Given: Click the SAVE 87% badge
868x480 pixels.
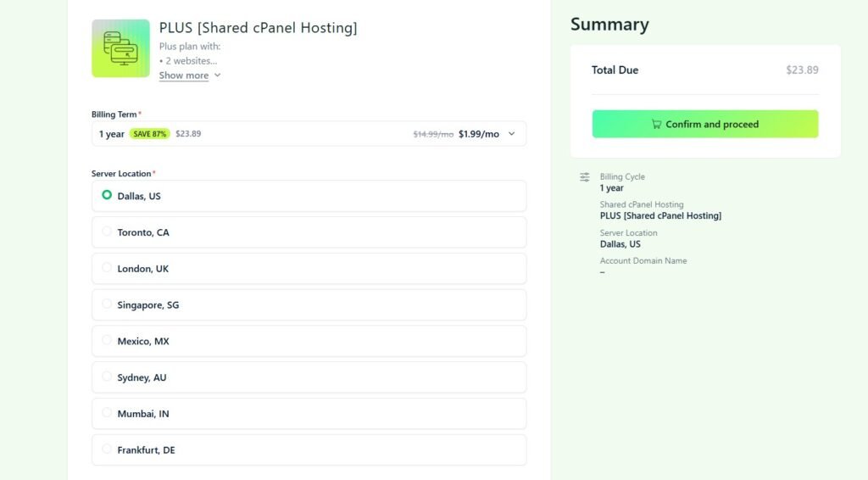Looking at the screenshot, I should point(150,134).
